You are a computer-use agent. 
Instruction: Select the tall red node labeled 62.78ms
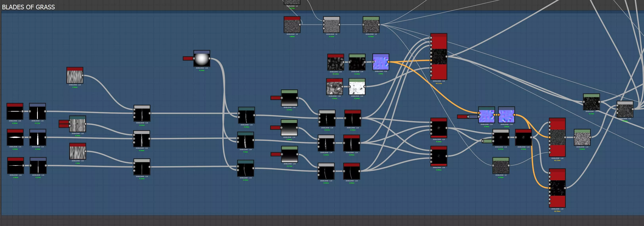click(557, 188)
